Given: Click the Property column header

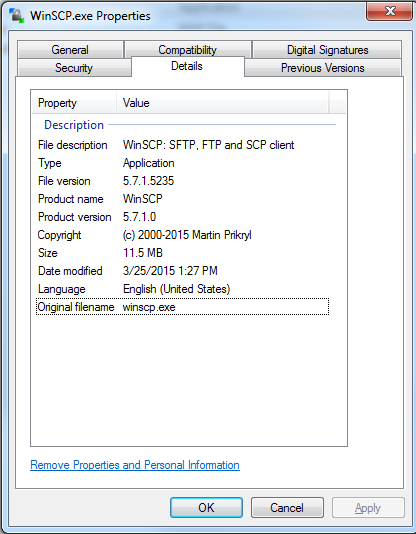Looking at the screenshot, I should click(74, 103).
